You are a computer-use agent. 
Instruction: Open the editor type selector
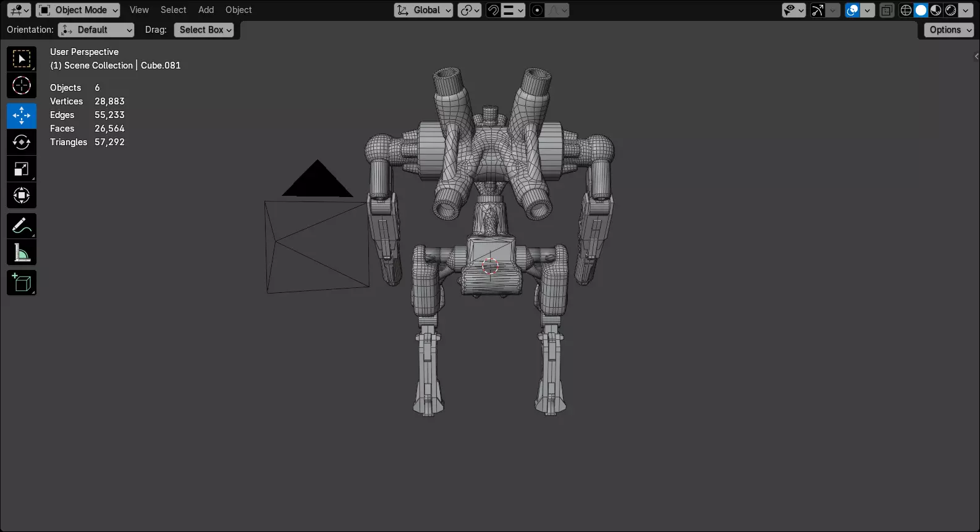tap(19, 10)
